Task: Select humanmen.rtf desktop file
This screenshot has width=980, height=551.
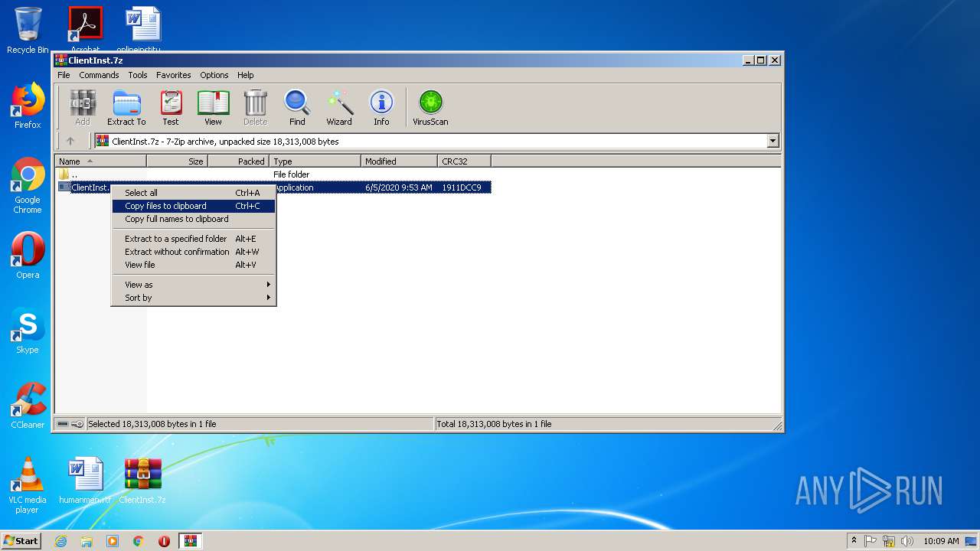Action: [85, 481]
